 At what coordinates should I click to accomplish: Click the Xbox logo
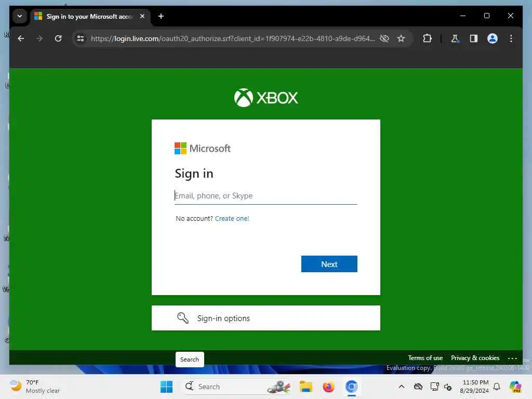click(266, 98)
